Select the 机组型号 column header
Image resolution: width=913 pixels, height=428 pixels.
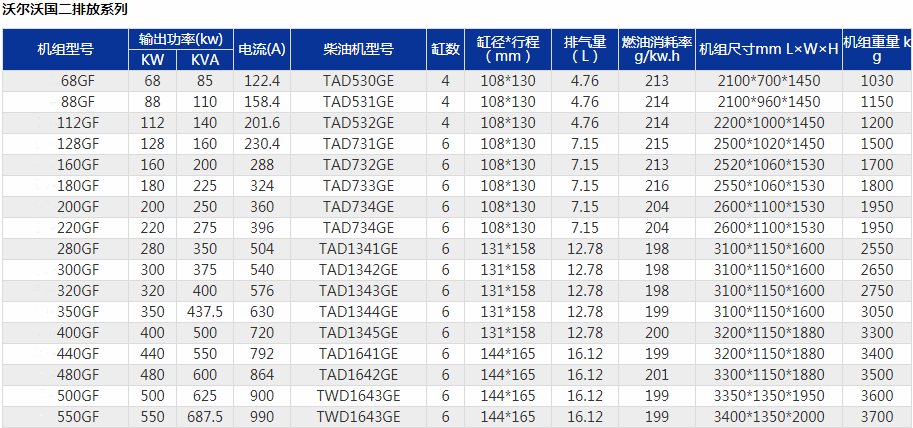65,49
